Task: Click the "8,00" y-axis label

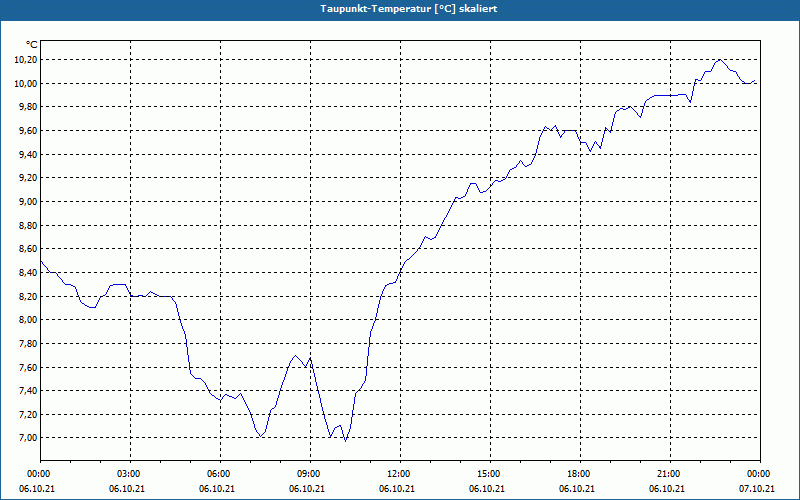Action: coord(28,319)
